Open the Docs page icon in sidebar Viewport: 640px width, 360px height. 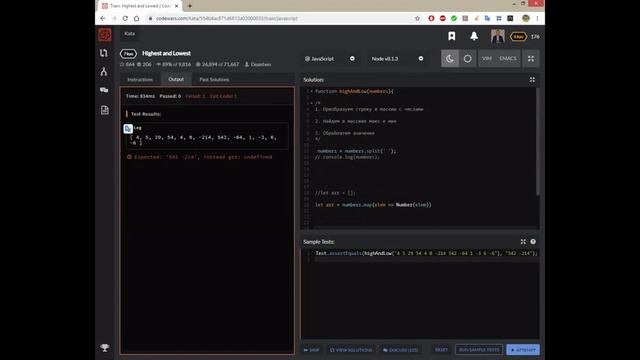click(x=104, y=110)
